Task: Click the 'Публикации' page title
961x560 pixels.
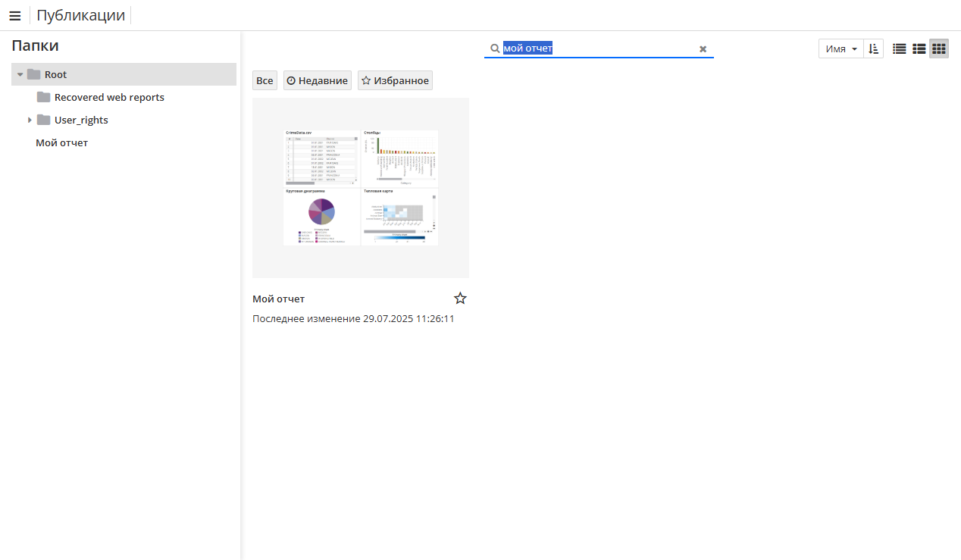Action: [x=80, y=15]
